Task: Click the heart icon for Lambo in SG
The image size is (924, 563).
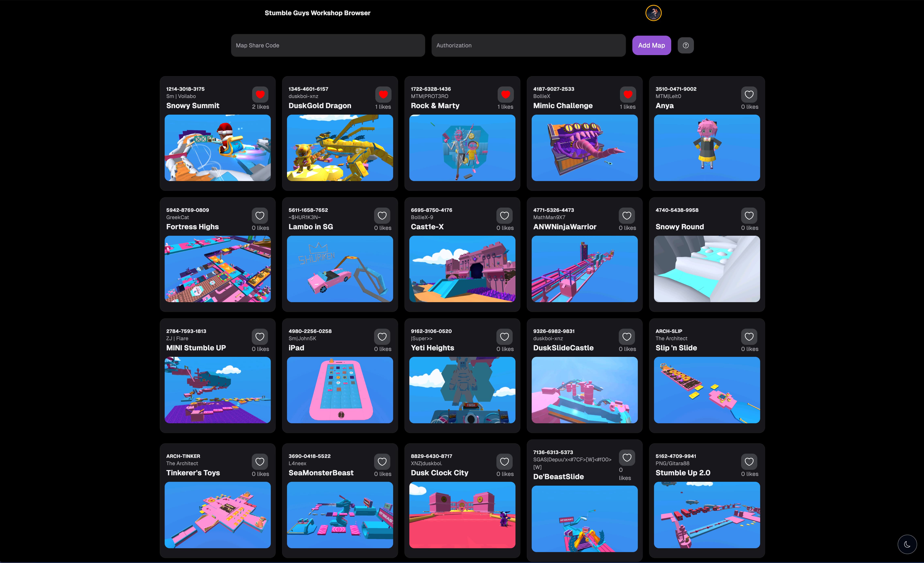Action: tap(382, 215)
